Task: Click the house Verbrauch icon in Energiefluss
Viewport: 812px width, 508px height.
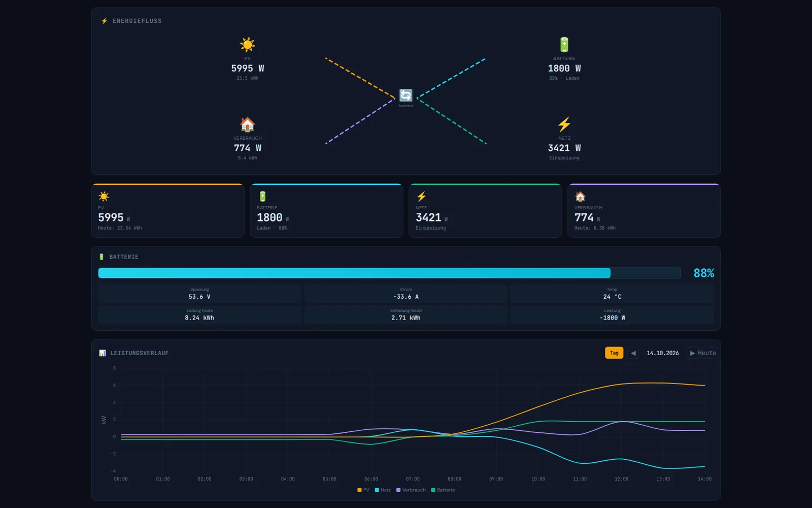Action: [x=248, y=124]
